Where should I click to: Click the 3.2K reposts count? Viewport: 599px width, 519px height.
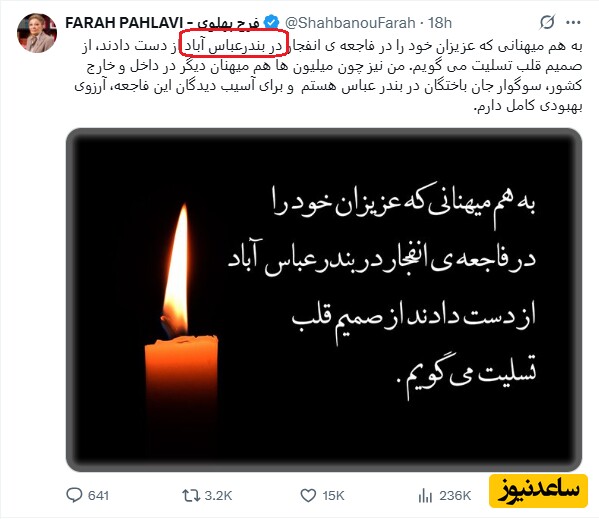click(x=218, y=496)
